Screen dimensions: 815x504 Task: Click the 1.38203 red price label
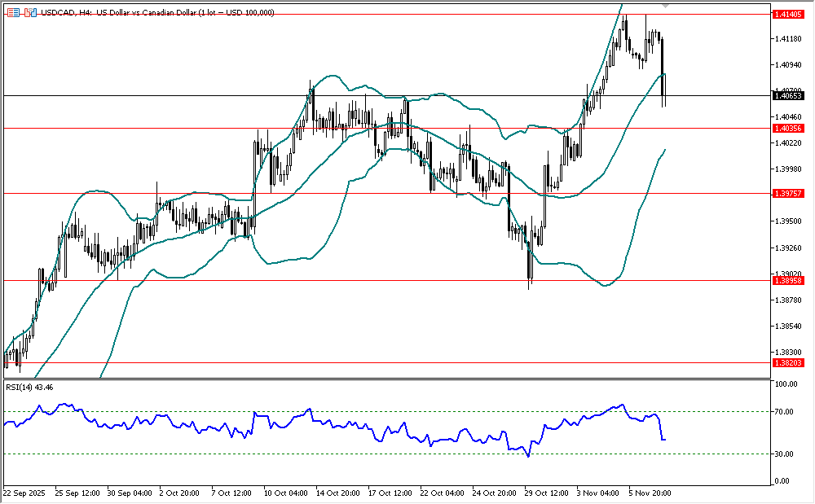[788, 362]
